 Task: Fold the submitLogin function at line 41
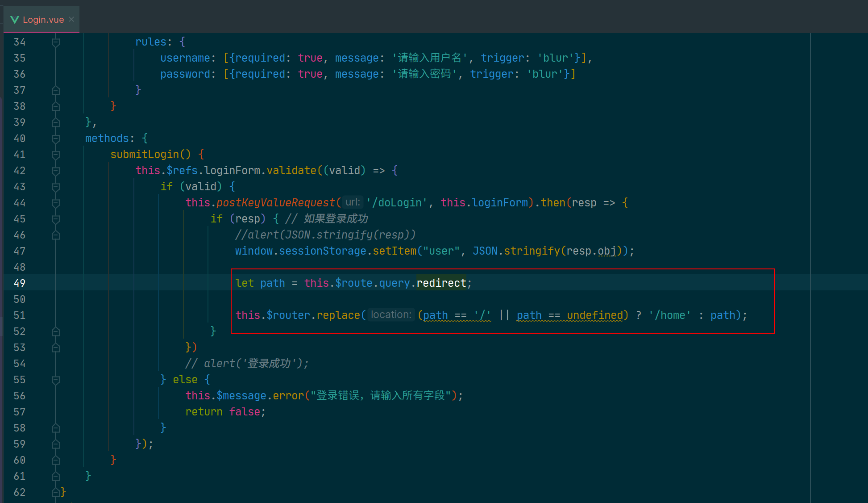56,155
